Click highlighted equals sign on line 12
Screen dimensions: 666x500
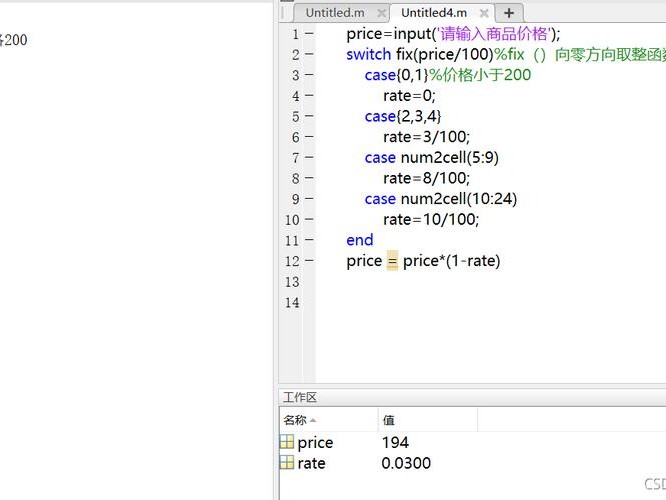pyautogui.click(x=392, y=261)
